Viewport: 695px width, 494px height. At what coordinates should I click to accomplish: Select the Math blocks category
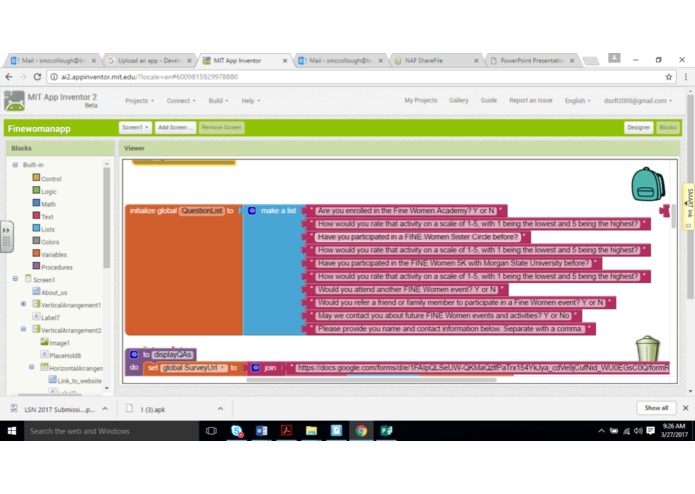click(x=44, y=204)
